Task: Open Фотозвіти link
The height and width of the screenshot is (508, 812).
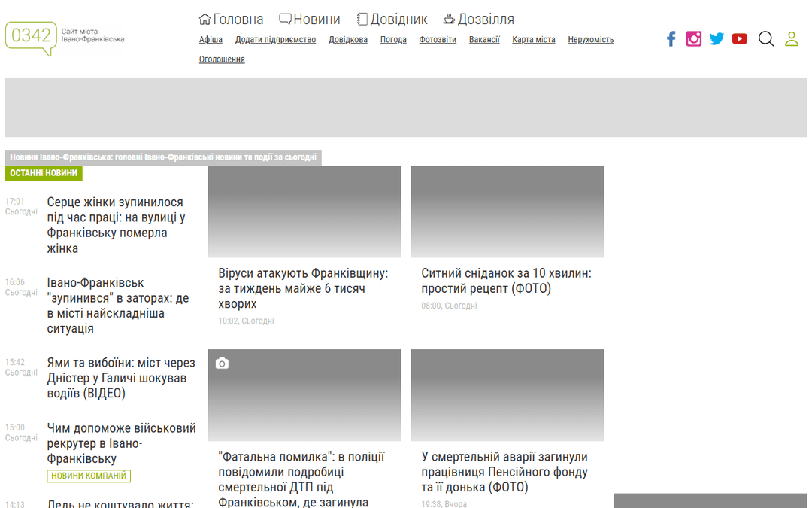Action: (438, 39)
